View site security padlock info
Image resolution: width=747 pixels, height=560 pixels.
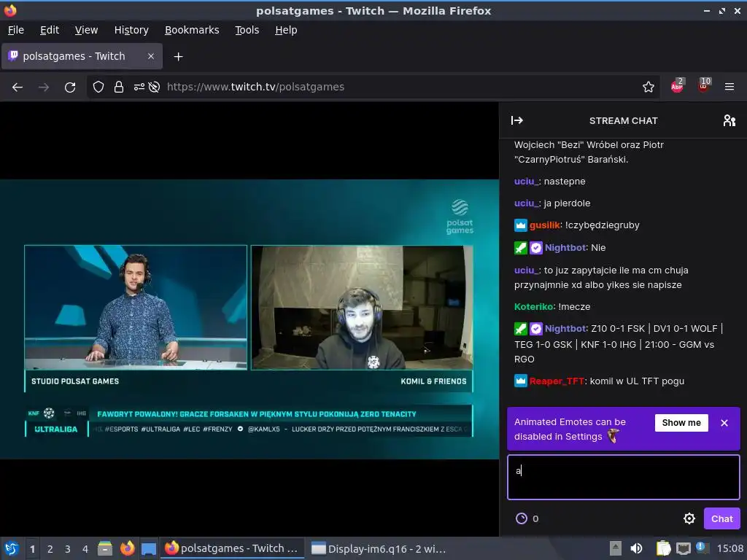[x=119, y=87]
